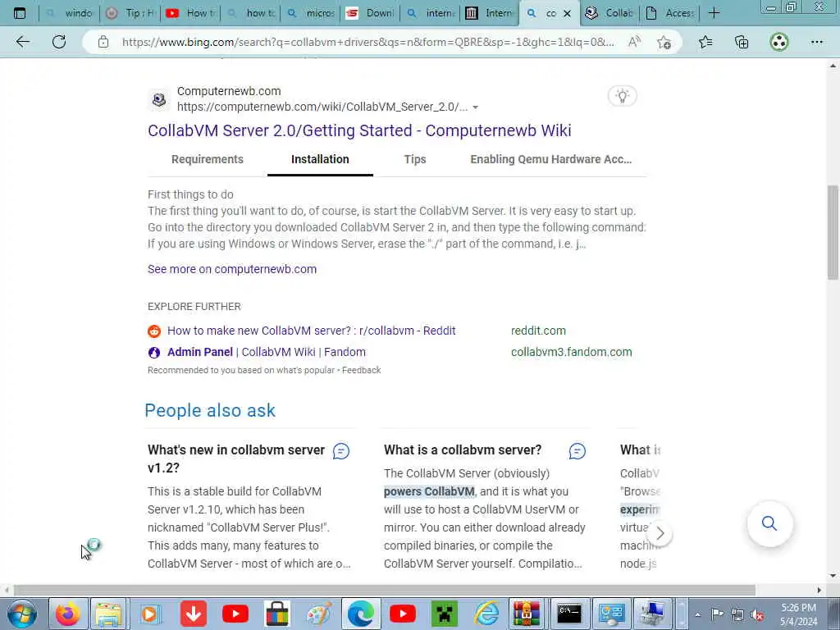840x630 pixels.
Task: Click the collabvm3.fandom.com domain link
Action: [571, 352]
